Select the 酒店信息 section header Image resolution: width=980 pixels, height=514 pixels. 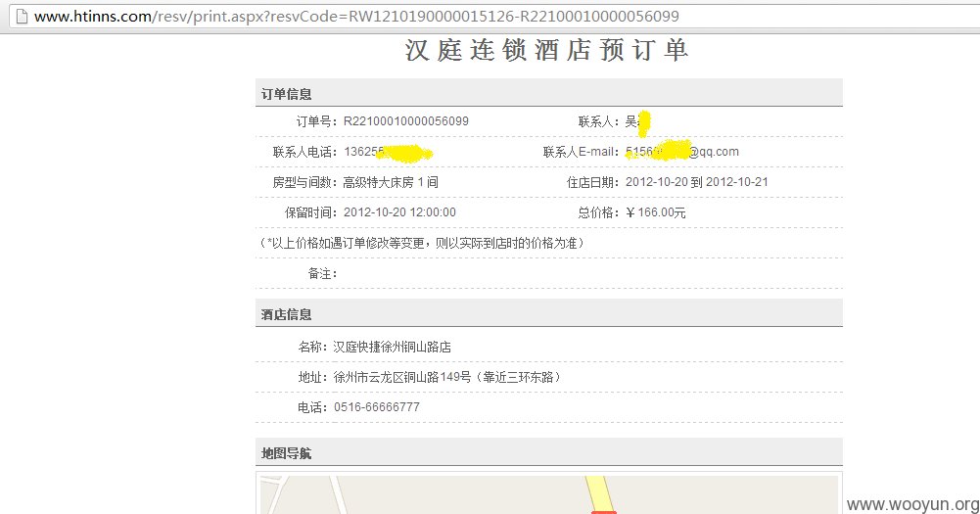pos(549,313)
